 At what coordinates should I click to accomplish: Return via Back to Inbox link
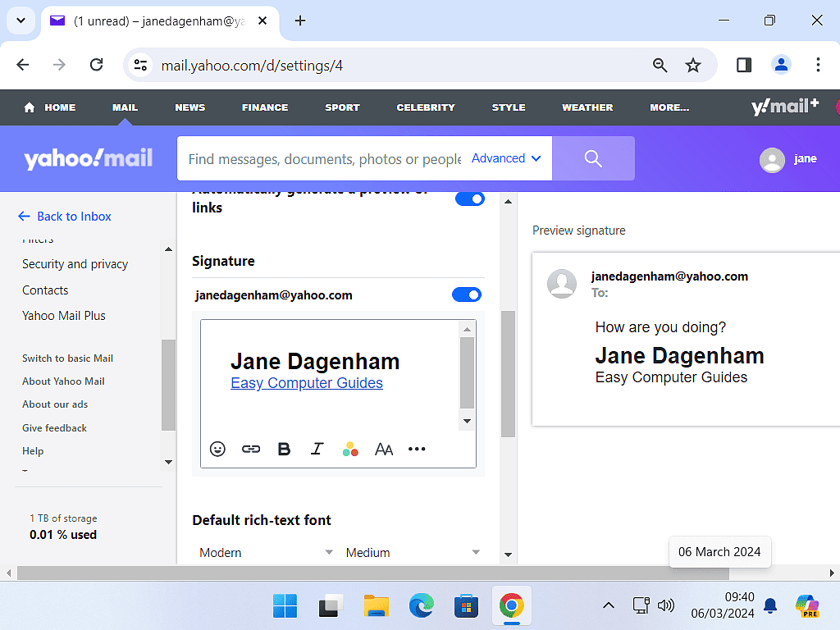click(x=65, y=216)
